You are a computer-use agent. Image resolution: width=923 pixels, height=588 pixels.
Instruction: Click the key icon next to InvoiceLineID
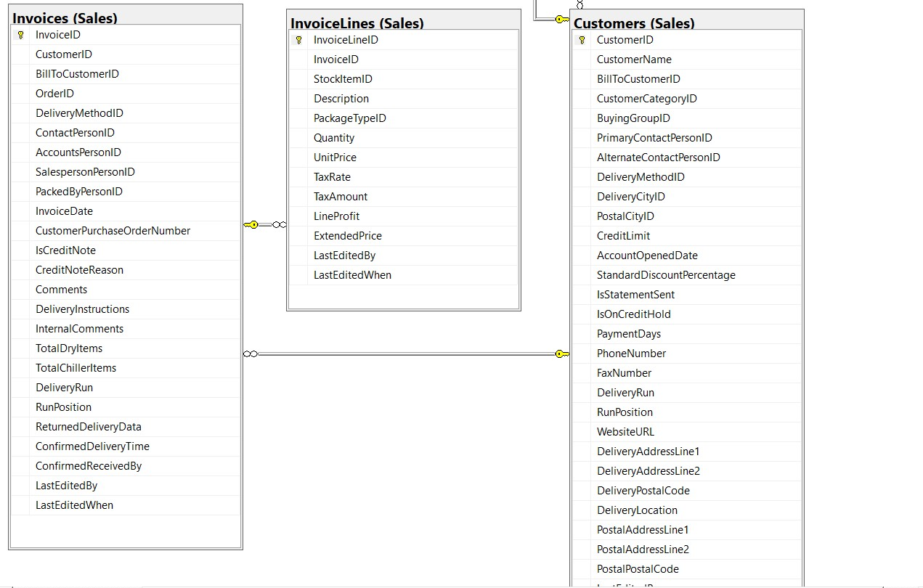point(300,39)
